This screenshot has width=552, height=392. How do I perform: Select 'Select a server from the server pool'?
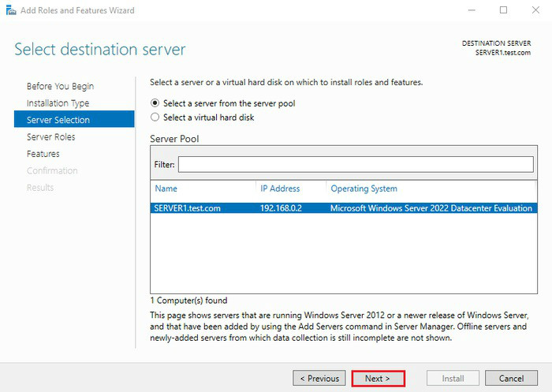(155, 103)
